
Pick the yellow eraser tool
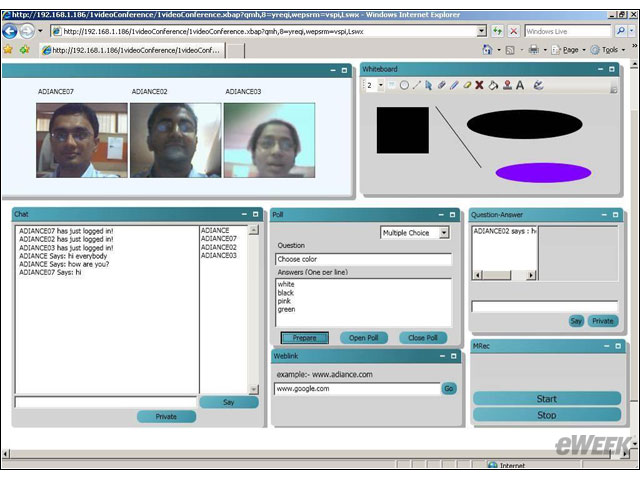click(467, 85)
